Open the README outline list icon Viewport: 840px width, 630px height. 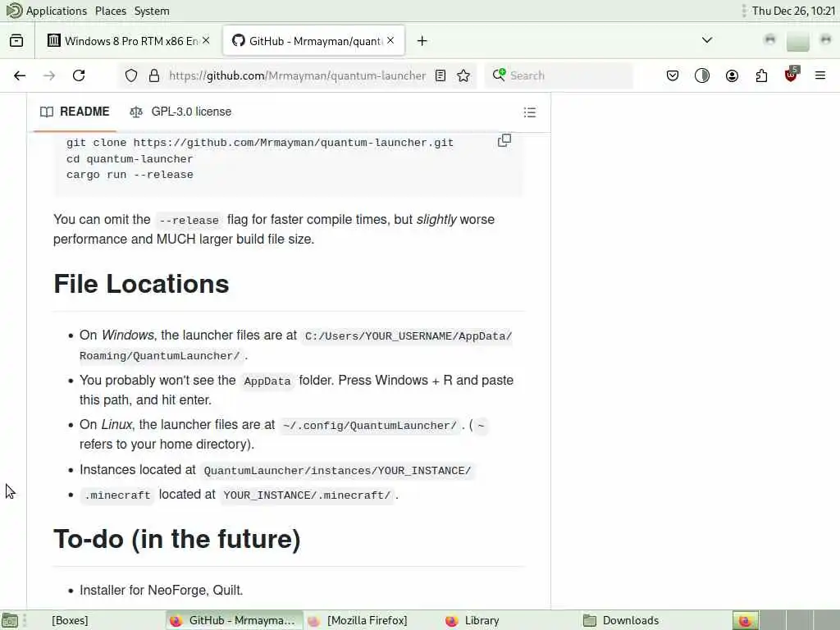(x=530, y=112)
